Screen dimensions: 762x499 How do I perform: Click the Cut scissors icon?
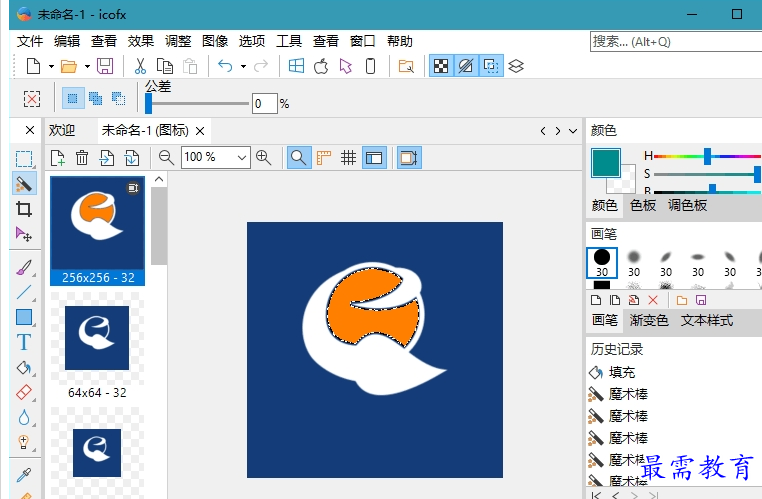(x=140, y=66)
